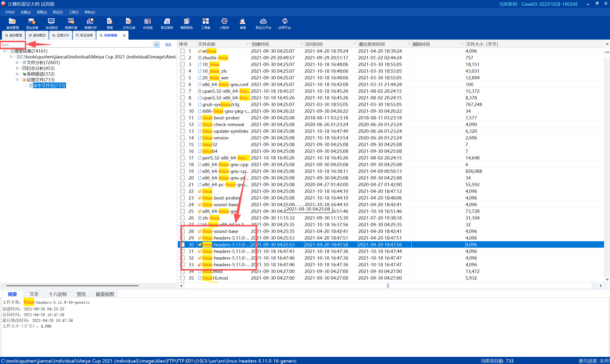Click the linux keyword search input field
Image resolution: width=610 pixels, height=364 pixels.
point(13,45)
